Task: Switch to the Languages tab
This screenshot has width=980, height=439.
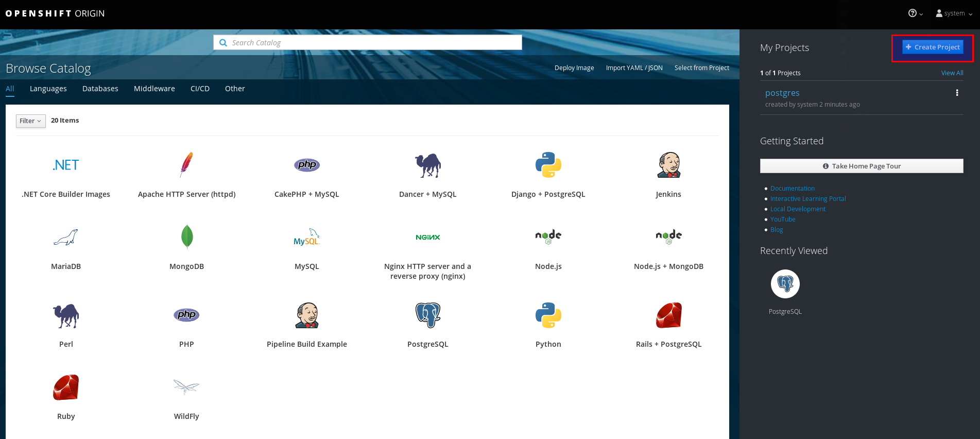Action: [48, 89]
